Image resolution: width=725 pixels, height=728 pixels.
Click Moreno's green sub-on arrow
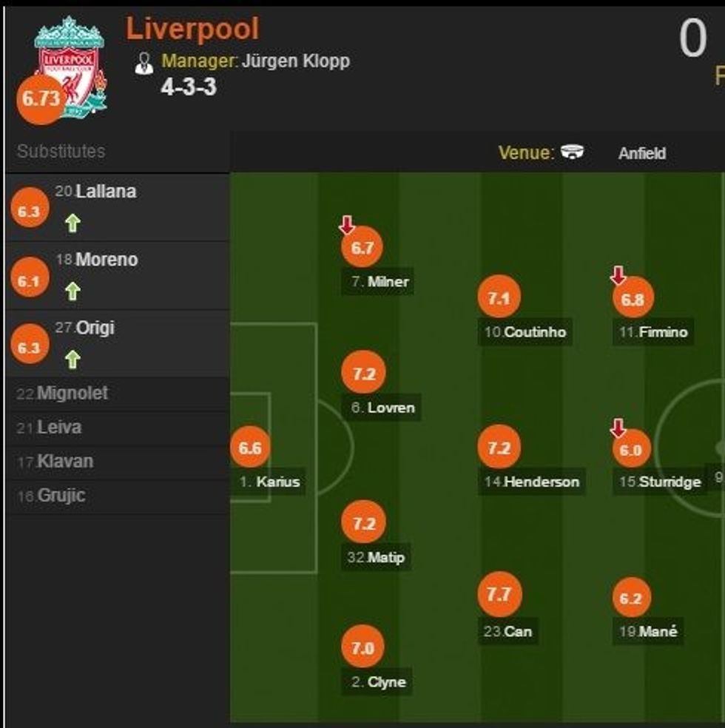72,291
